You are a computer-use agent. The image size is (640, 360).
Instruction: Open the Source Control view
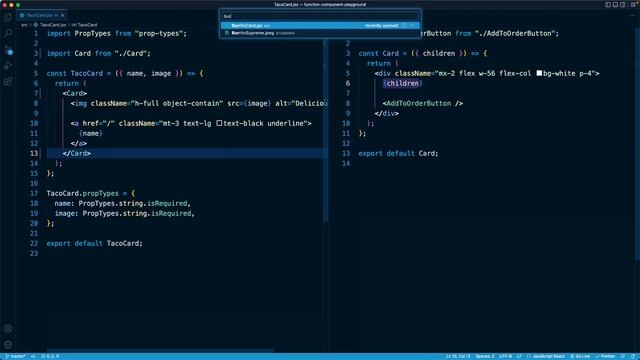pyautogui.click(x=8, y=50)
